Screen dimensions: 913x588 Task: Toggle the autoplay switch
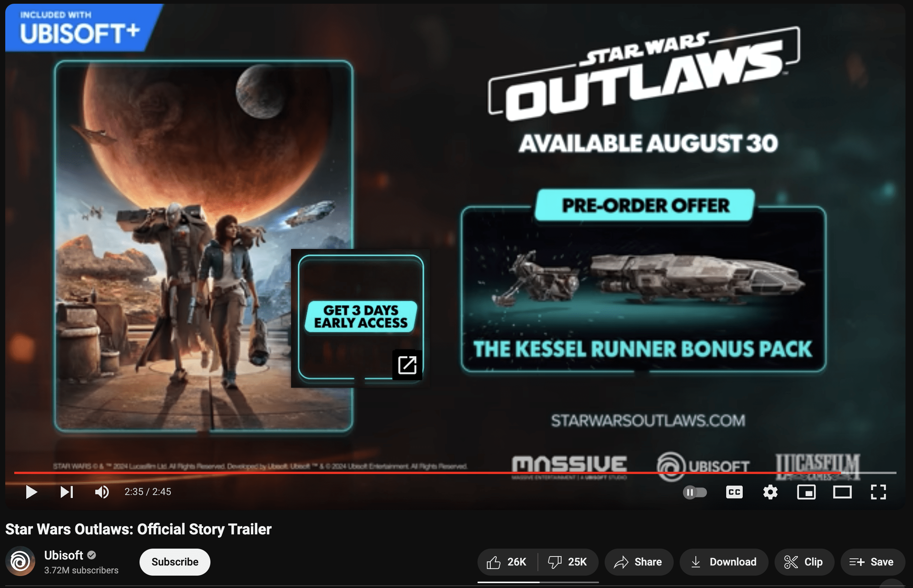coord(695,492)
